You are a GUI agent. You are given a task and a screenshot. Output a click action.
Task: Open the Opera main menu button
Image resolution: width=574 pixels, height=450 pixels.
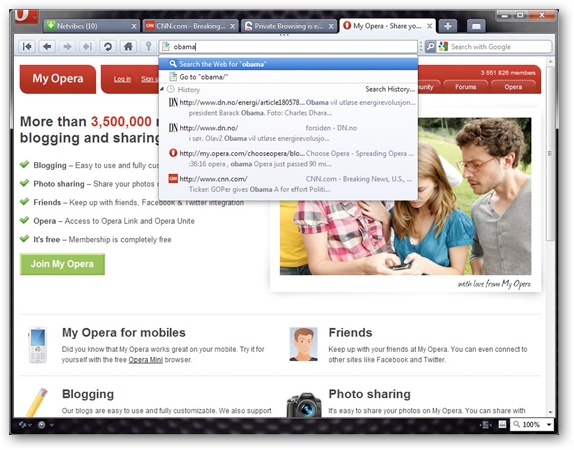pos(26,16)
